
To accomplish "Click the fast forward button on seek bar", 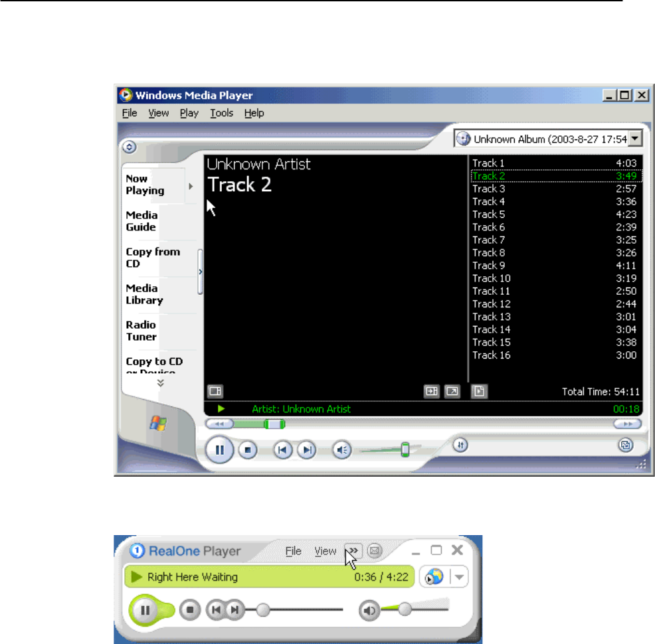I will (x=627, y=424).
